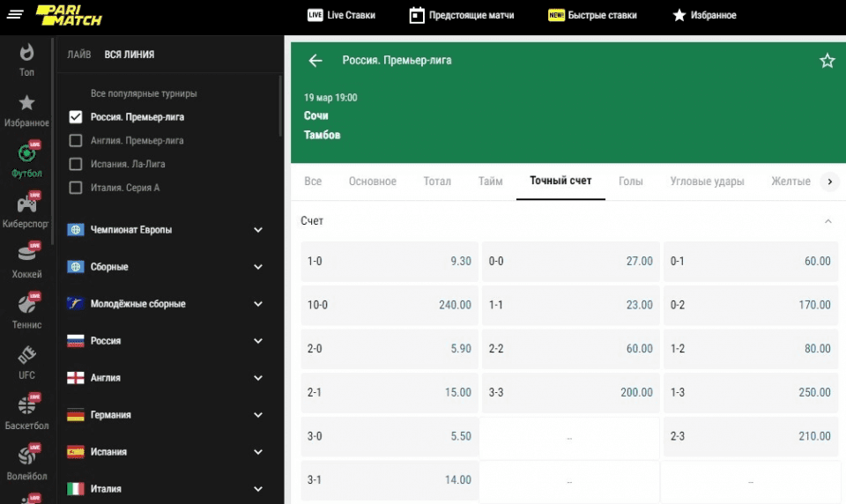The width and height of the screenshot is (846, 504).
Task: Collapse the Счет odds section
Action: pyautogui.click(x=827, y=221)
